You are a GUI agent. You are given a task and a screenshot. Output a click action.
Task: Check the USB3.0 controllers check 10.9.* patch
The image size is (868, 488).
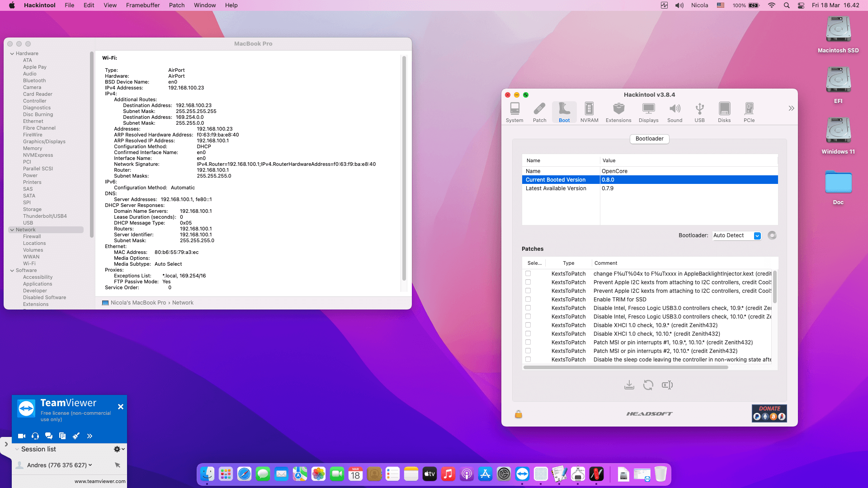(528, 308)
